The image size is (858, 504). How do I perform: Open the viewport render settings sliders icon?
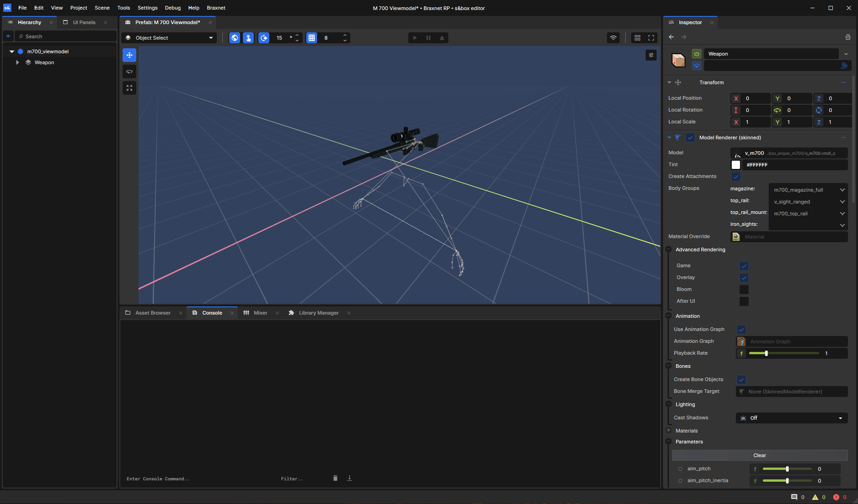(x=651, y=55)
